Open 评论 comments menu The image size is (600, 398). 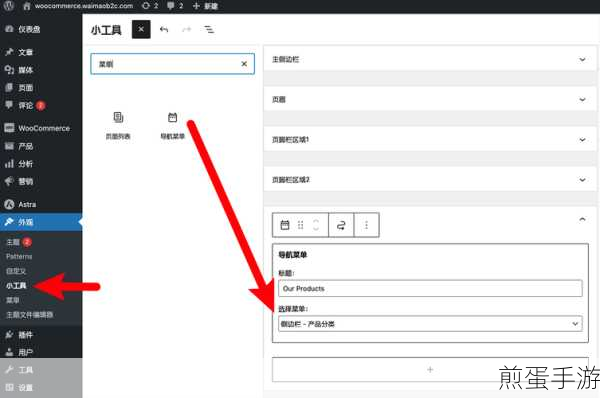point(41,105)
